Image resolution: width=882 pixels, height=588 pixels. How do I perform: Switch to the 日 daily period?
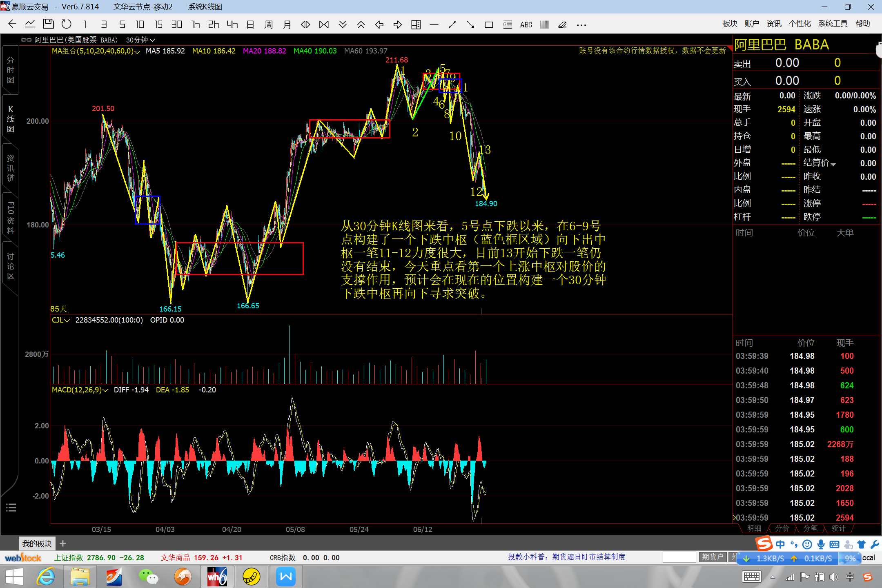pos(250,24)
